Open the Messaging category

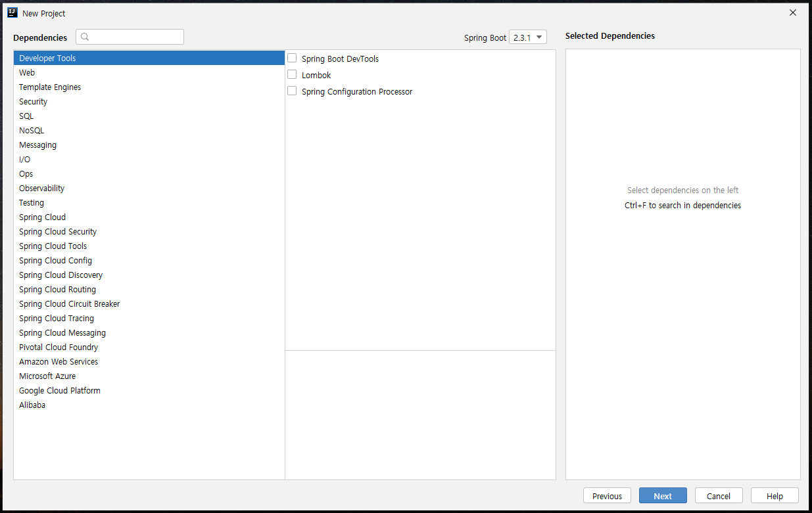coord(149,145)
